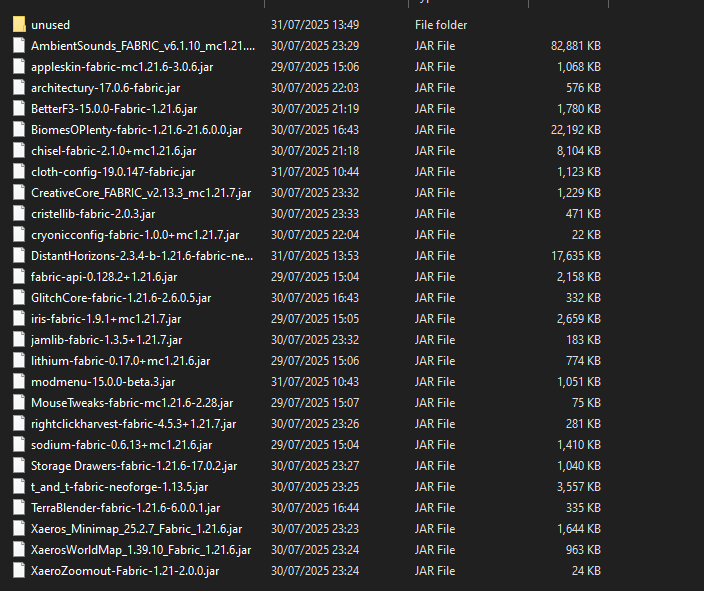704x591 pixels.
Task: Click the chisel-fabric jar file icon
Action: (19, 151)
